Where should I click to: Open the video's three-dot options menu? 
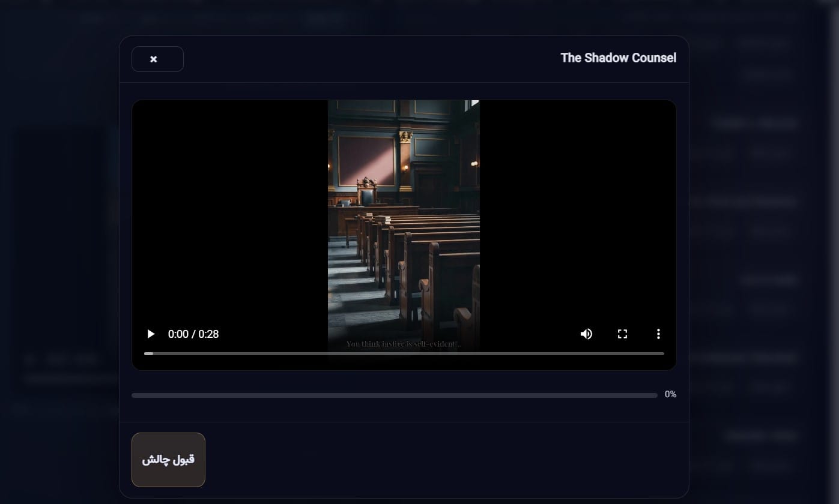658,334
